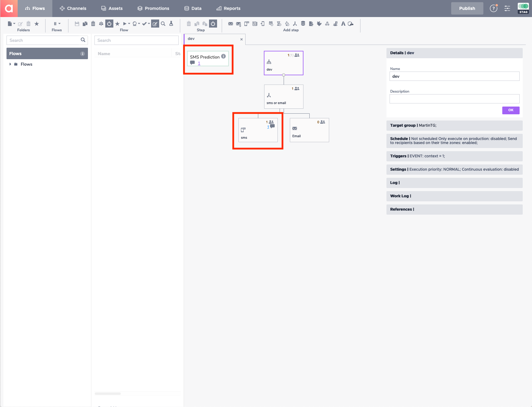Click the Description input field

point(455,99)
